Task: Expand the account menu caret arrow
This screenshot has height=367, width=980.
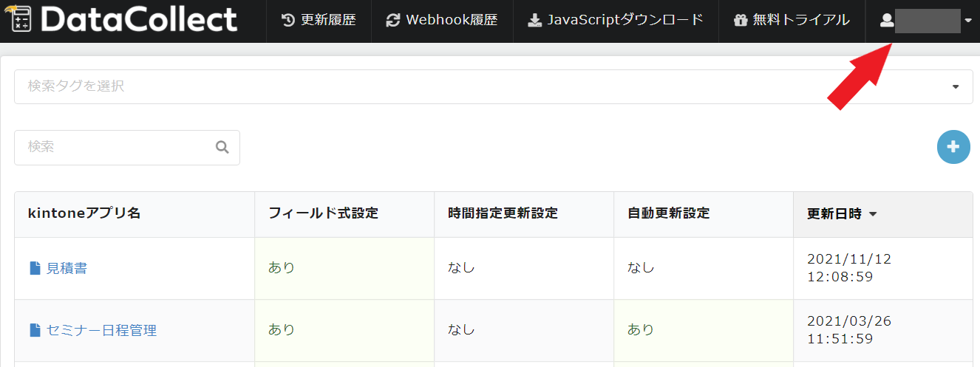Action: (x=968, y=21)
